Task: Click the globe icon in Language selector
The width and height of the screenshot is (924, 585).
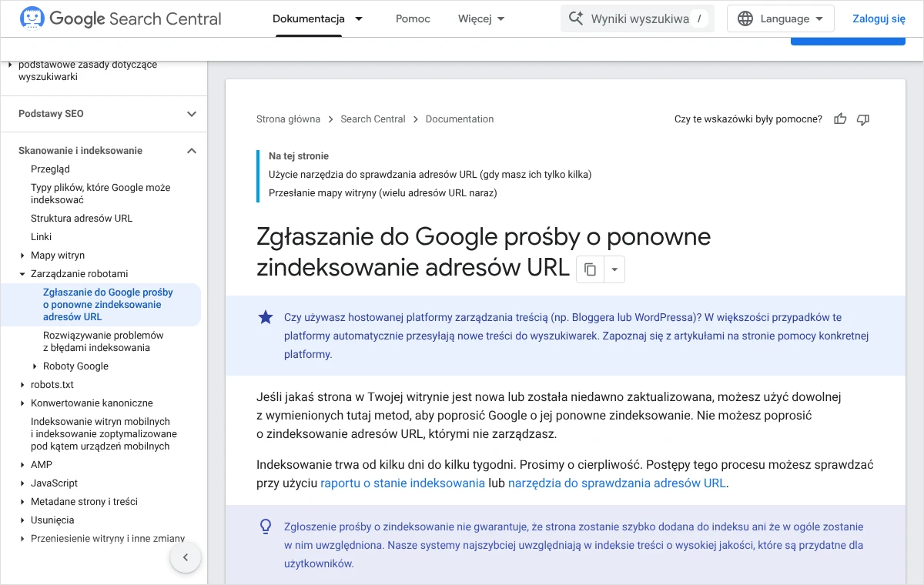Action: tap(745, 18)
